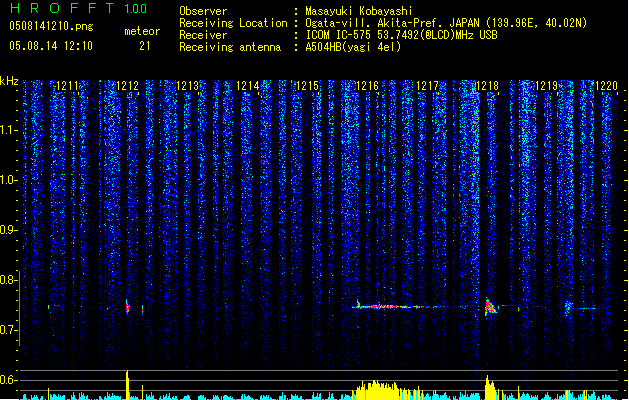Click the yellow power hump after 1216
This screenshot has width=629, height=400.
pyautogui.click(x=377, y=390)
